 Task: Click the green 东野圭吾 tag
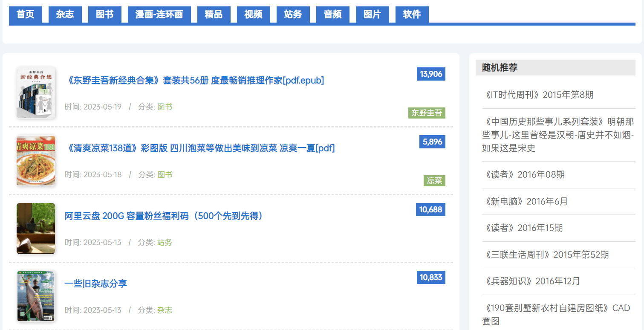426,113
